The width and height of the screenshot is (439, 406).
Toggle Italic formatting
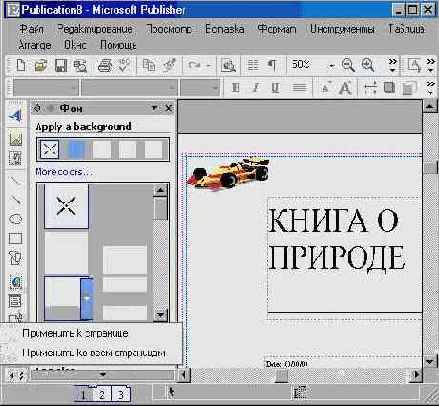tap(256, 88)
